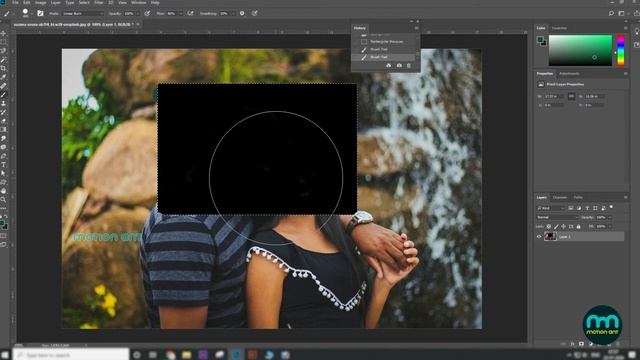The width and height of the screenshot is (640, 360).
Task: Hide Layer 1 with eye icon
Action: tap(539, 236)
